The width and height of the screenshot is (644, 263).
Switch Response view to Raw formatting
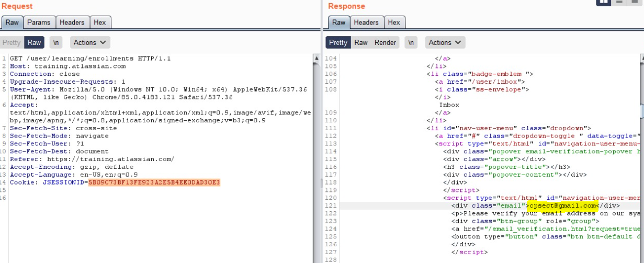tap(361, 42)
